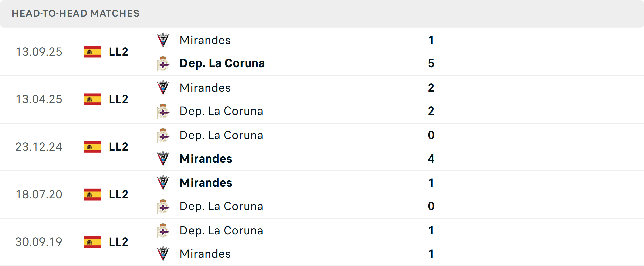
Task: Click Deportivo crest in 23.12.24 match
Action: click(163, 135)
